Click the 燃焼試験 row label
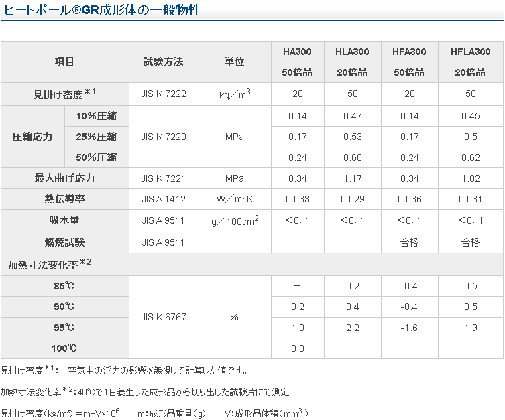This screenshot has height=420, width=505. click(65, 242)
